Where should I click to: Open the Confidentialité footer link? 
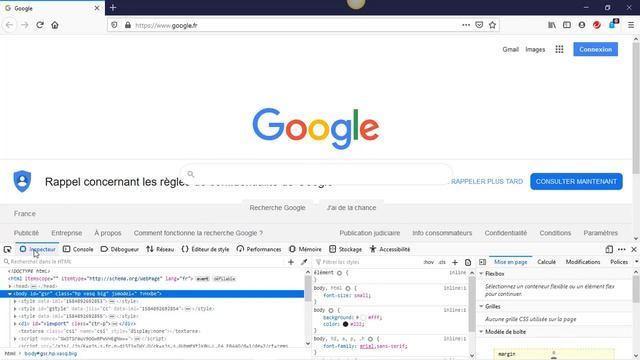click(506, 233)
